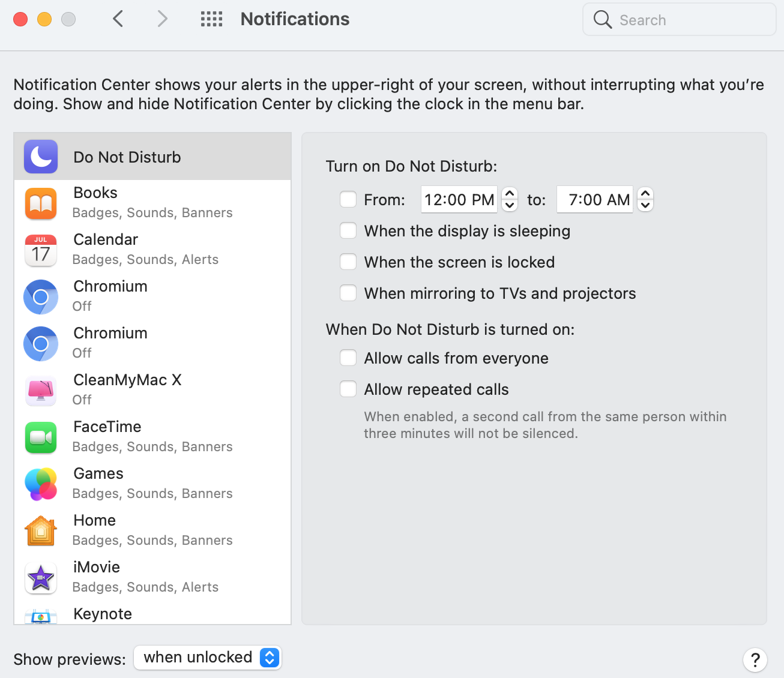Open the Show previews dropdown
The image size is (784, 678).
coord(208,658)
